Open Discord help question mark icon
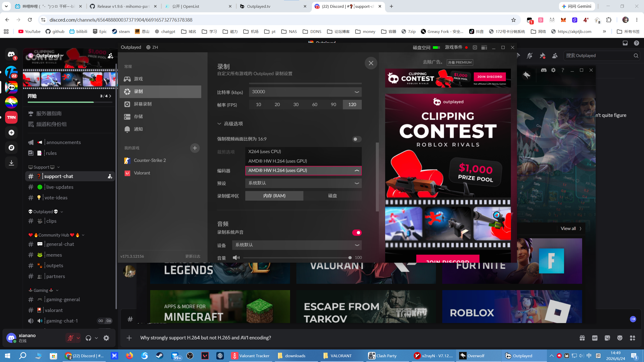This screenshot has height=362, width=644. 636,43
